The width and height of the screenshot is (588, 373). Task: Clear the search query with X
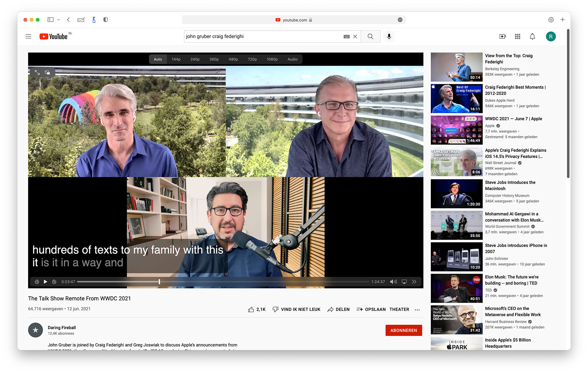click(x=355, y=36)
